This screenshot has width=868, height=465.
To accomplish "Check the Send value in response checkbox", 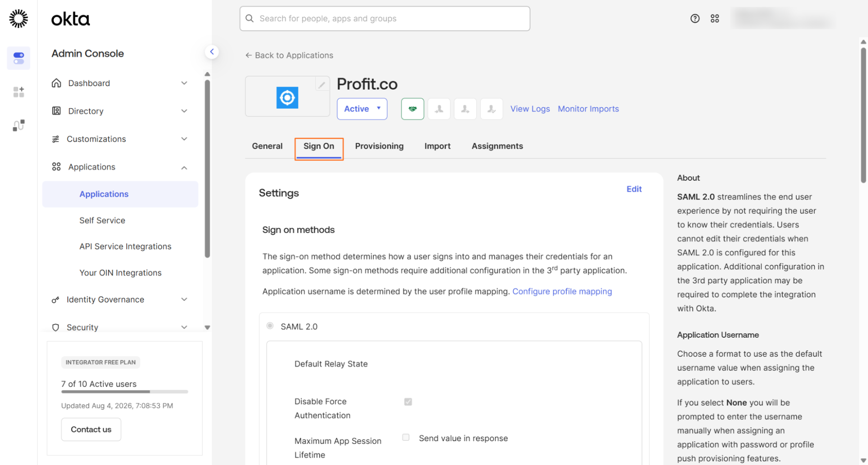I will [x=406, y=437].
